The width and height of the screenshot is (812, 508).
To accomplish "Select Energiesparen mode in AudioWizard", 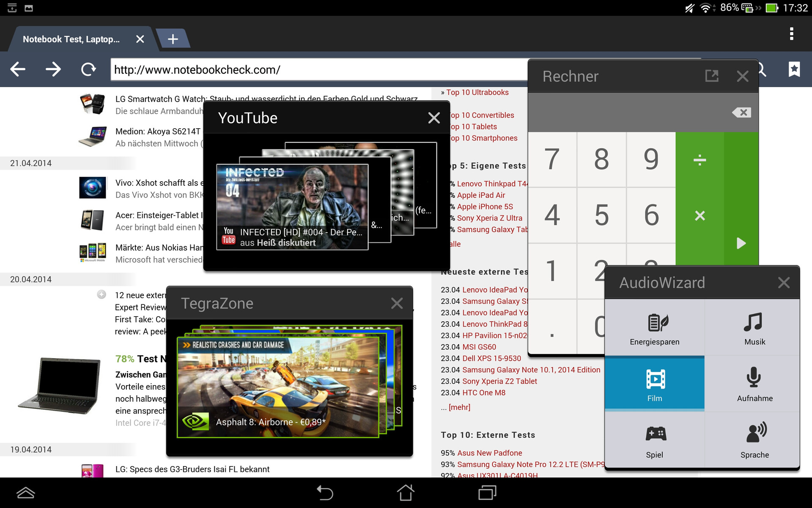I will 654,328.
